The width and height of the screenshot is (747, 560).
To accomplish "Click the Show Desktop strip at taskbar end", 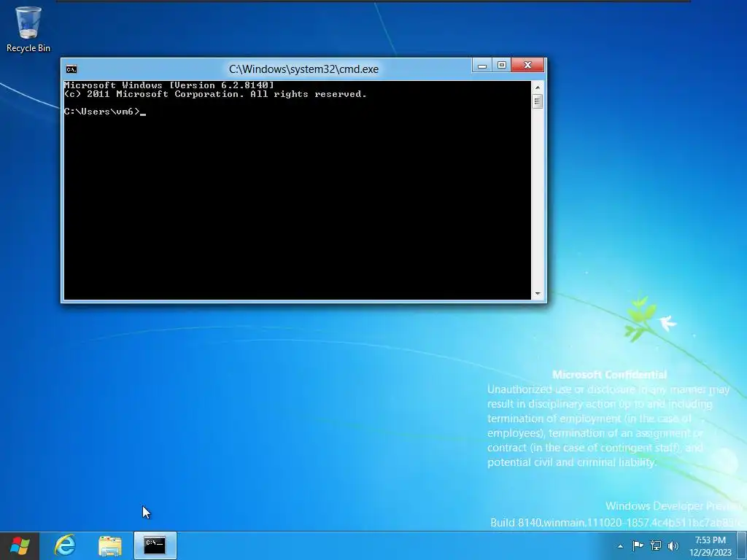I will tap(743, 545).
